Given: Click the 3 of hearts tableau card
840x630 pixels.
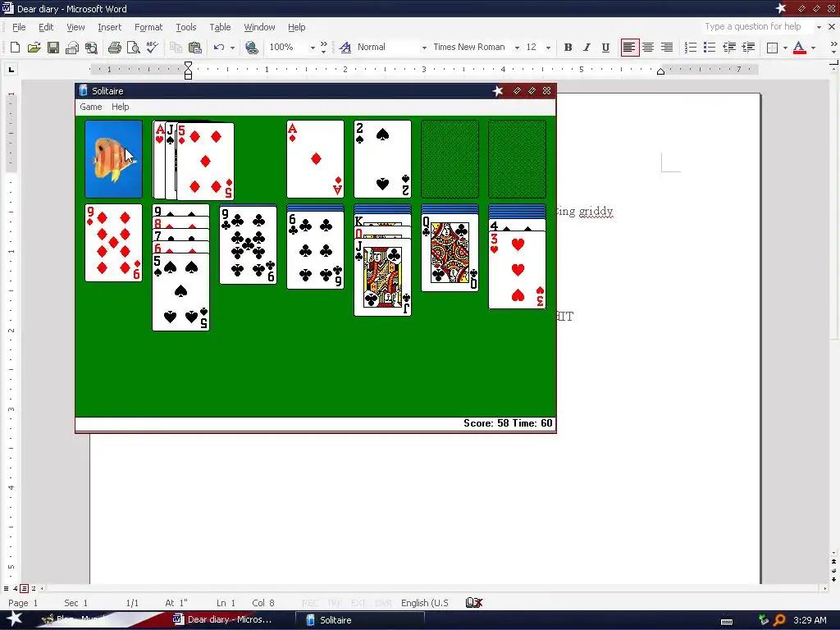Looking at the screenshot, I should [518, 270].
